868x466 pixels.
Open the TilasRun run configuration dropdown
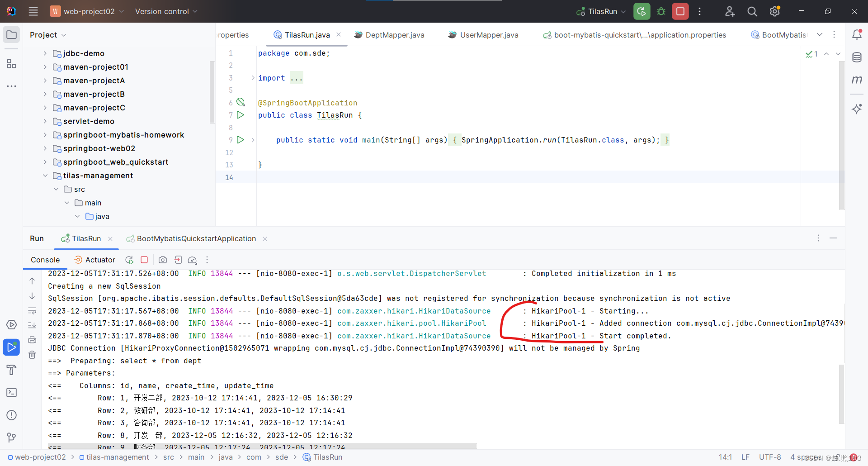pyautogui.click(x=601, y=11)
